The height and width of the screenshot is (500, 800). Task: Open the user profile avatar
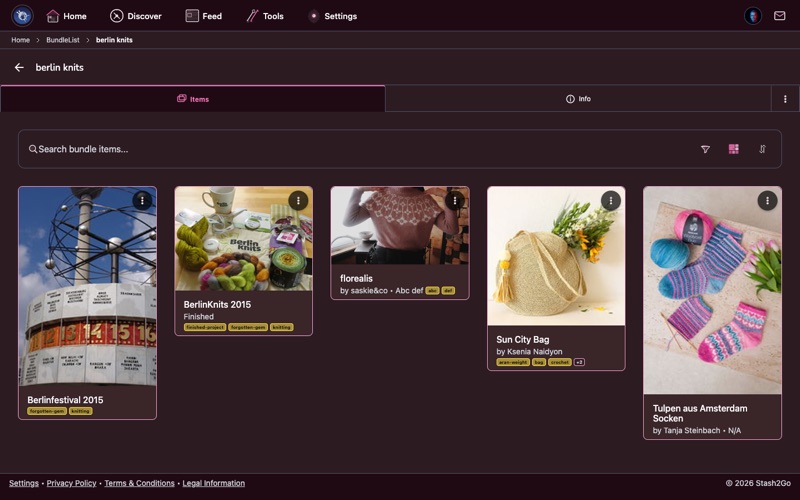752,16
